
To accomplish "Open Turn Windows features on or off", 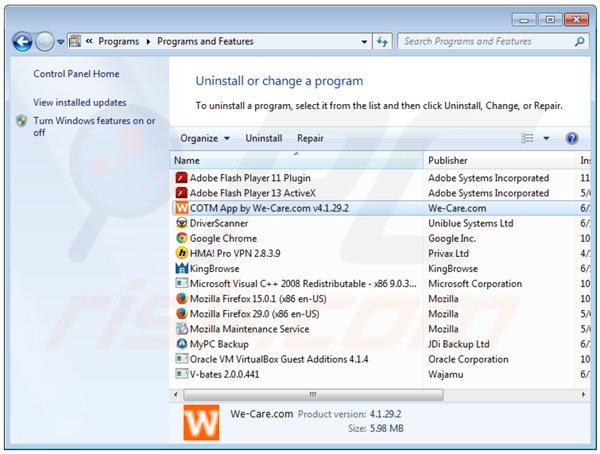I will [94, 127].
